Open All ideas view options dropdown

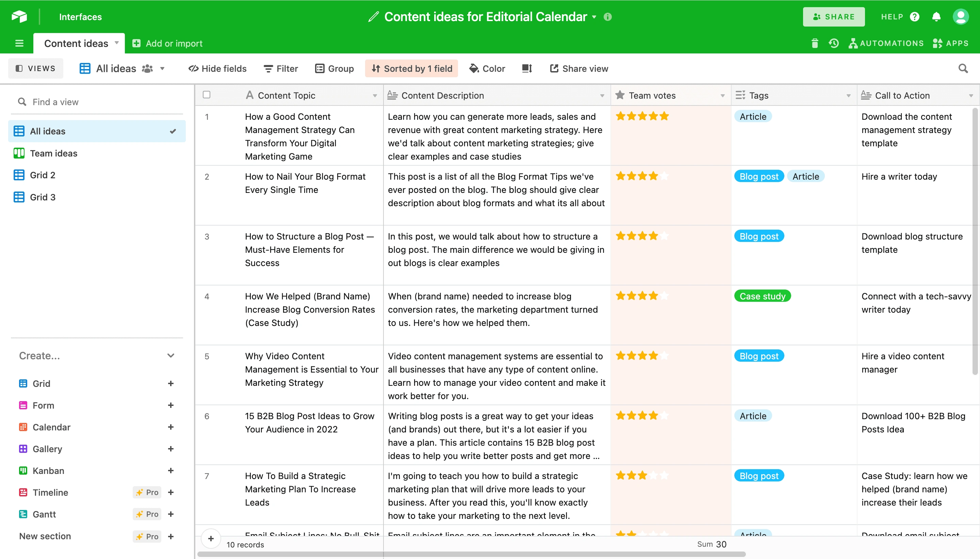162,69
